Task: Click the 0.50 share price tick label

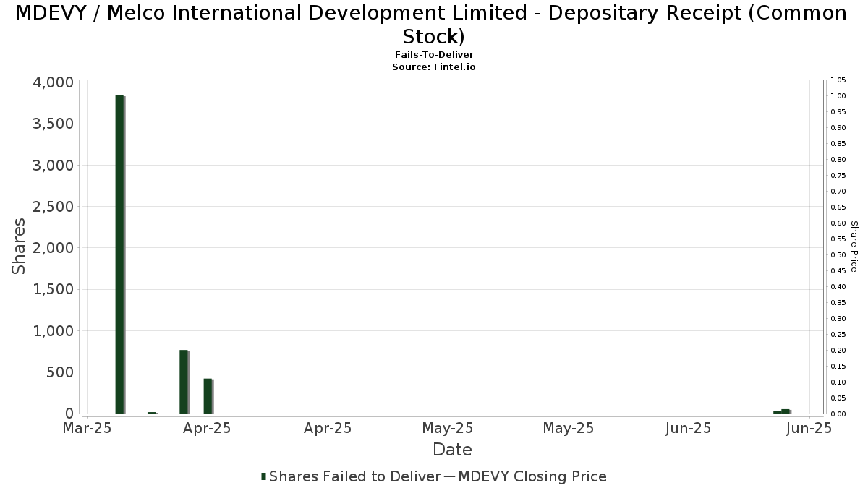Action: (838, 255)
